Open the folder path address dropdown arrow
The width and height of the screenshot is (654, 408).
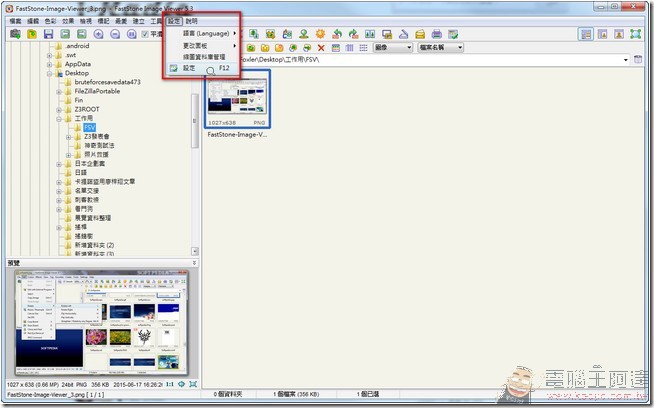(x=626, y=60)
